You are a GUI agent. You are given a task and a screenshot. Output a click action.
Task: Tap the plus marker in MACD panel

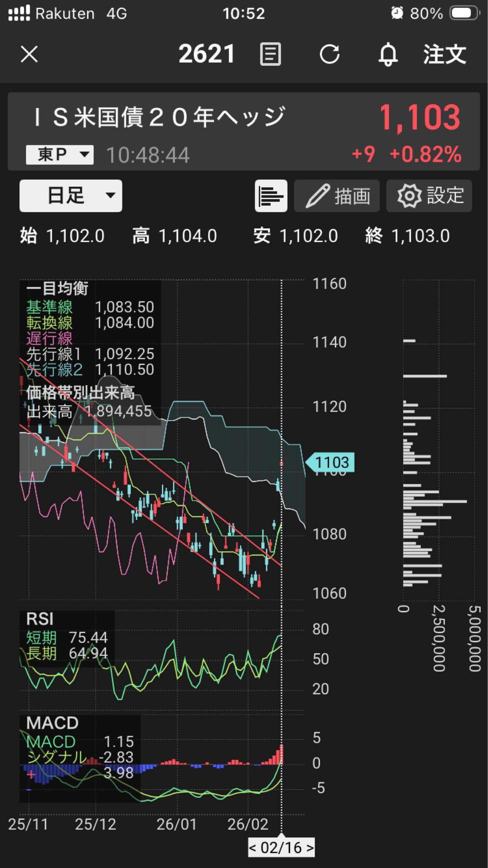[31, 774]
